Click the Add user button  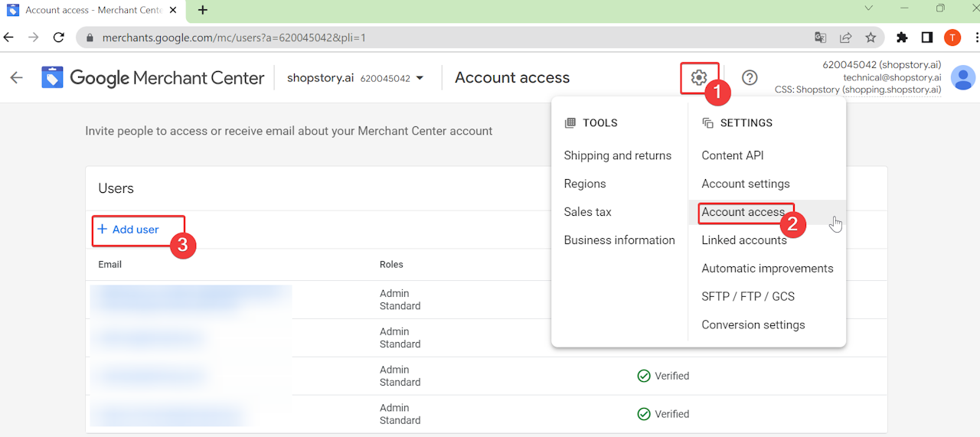129,230
